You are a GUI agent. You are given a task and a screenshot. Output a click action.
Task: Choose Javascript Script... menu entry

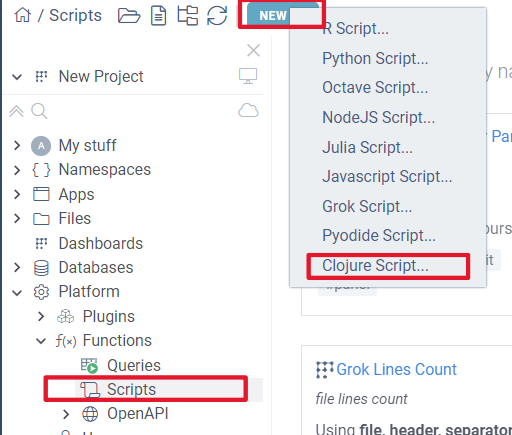click(x=388, y=177)
